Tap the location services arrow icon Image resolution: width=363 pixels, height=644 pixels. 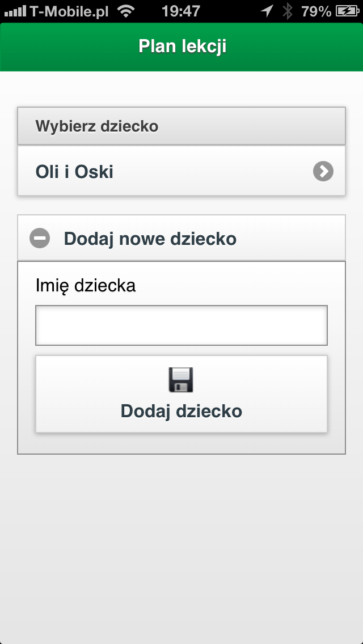click(267, 11)
